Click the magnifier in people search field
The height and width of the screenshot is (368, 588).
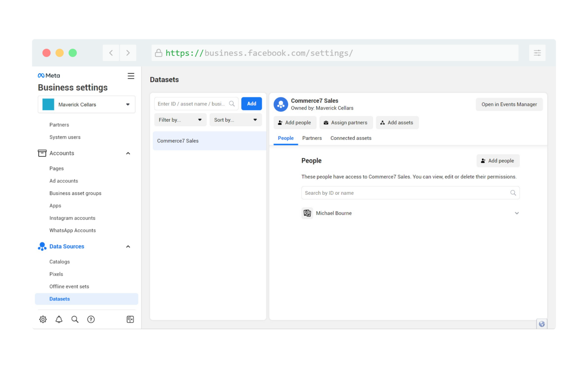tap(513, 193)
